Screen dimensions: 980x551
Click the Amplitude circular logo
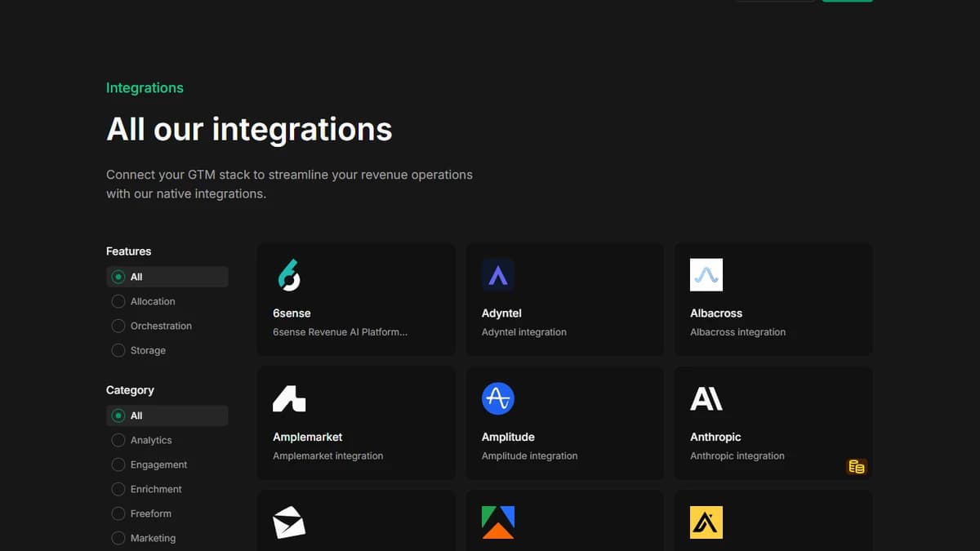(498, 398)
